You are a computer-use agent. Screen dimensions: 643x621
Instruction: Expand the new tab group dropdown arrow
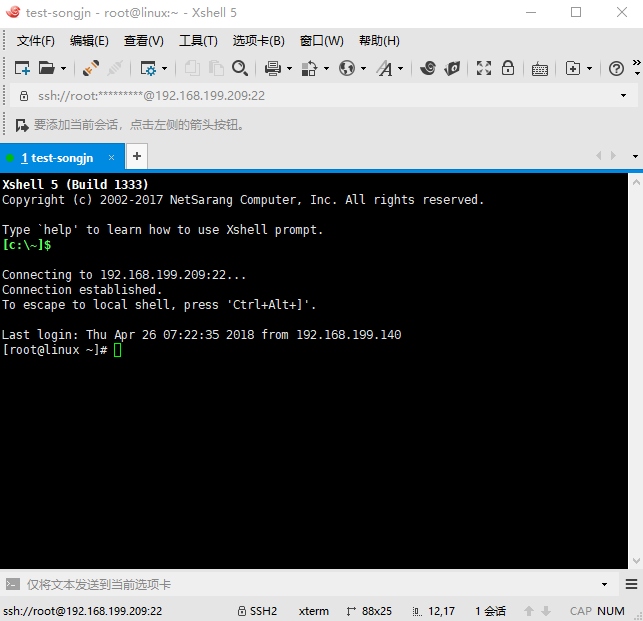tap(589, 68)
